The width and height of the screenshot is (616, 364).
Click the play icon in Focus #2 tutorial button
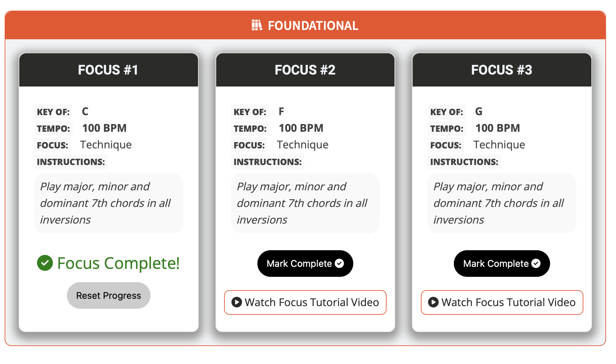point(236,302)
